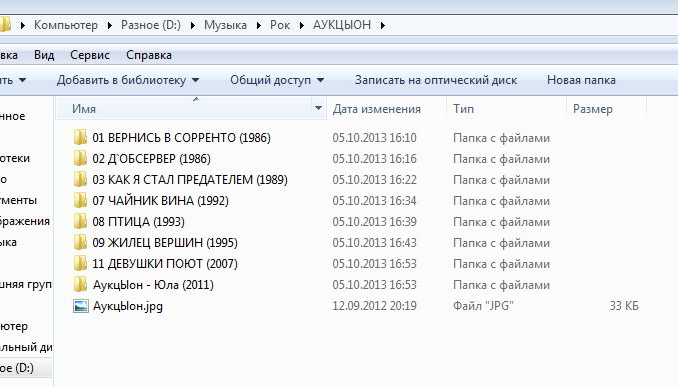This screenshot has width=678, height=387.
Task: Click type cell Файл "JPG"
Action: click(x=483, y=306)
